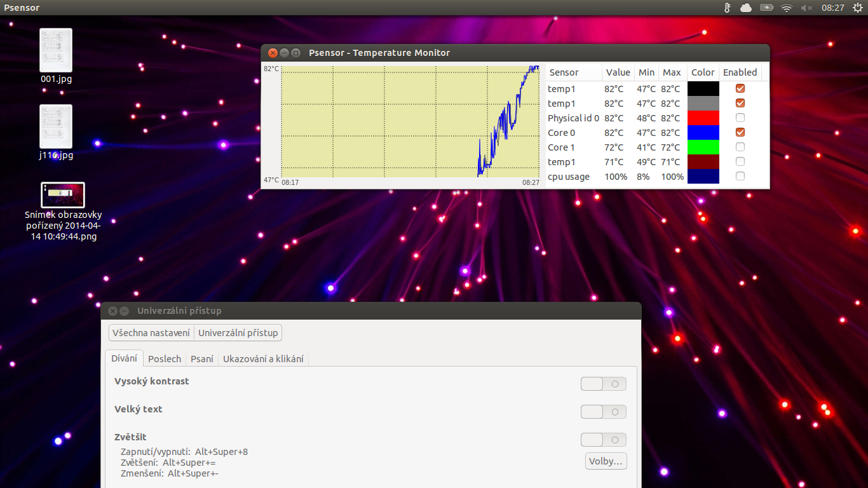Click the Volby... button
The image size is (868, 488).
coord(606,461)
